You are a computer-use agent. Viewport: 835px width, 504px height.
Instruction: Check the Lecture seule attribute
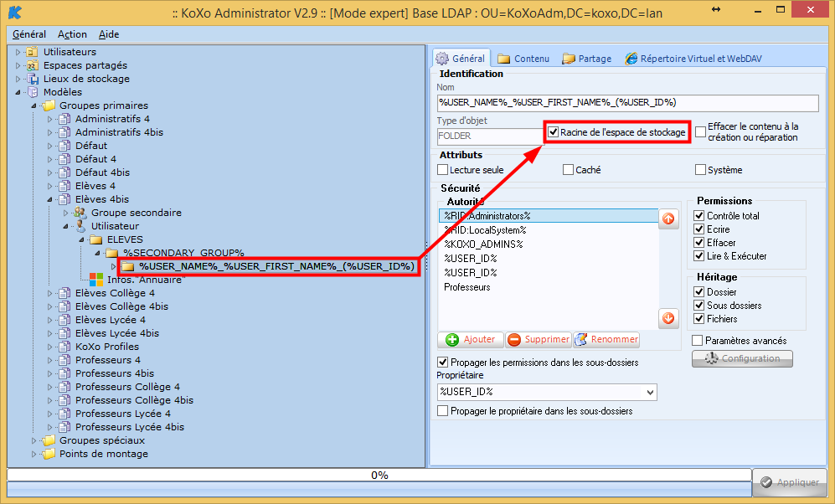442,170
